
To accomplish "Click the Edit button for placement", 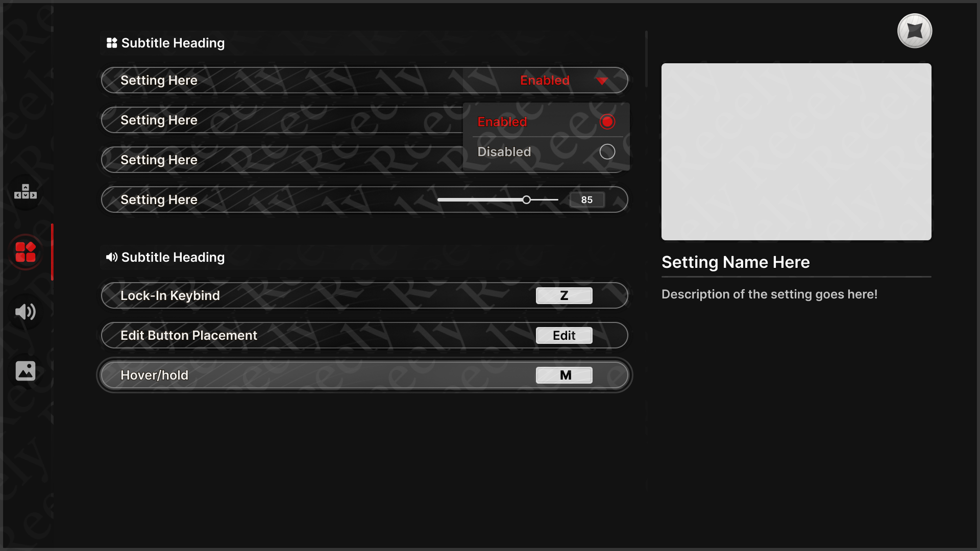I will 564,335.
